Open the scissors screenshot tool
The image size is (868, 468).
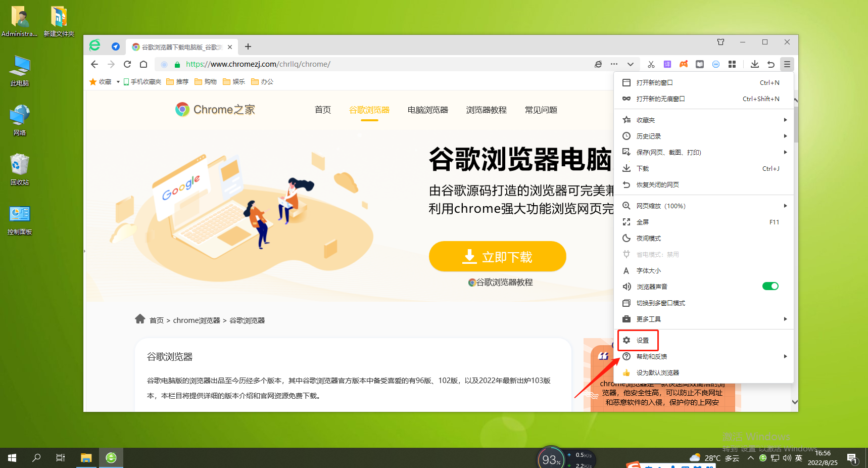(x=651, y=64)
